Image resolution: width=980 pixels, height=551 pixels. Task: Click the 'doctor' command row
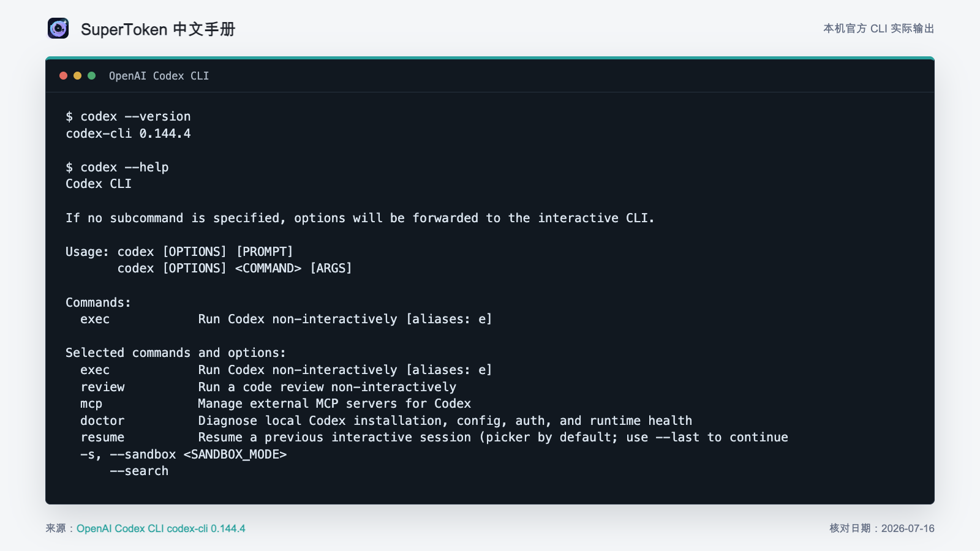(386, 421)
